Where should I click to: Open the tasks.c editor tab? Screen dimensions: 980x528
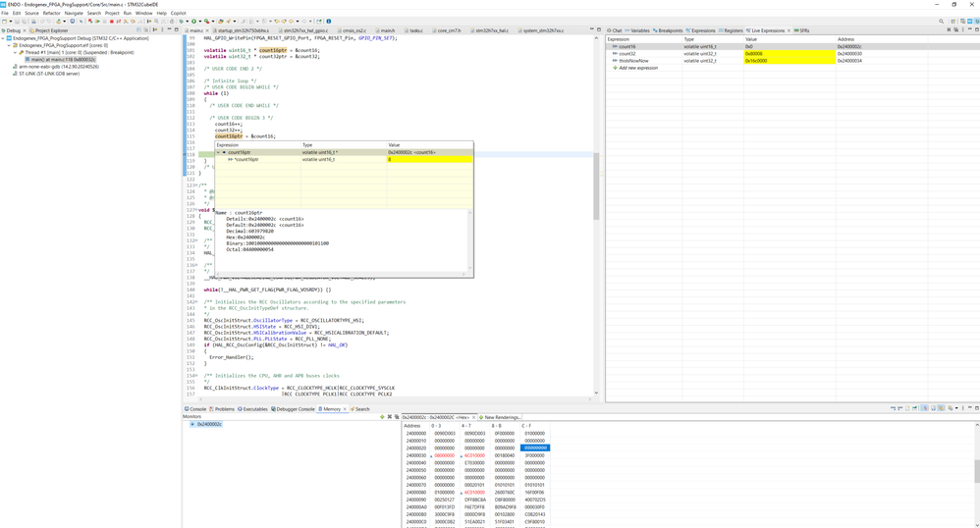click(x=414, y=30)
